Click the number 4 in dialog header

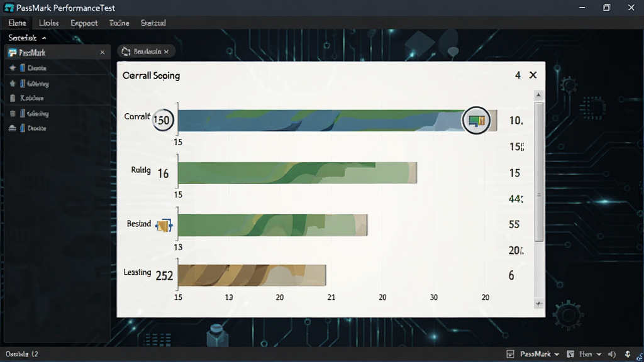tap(518, 75)
